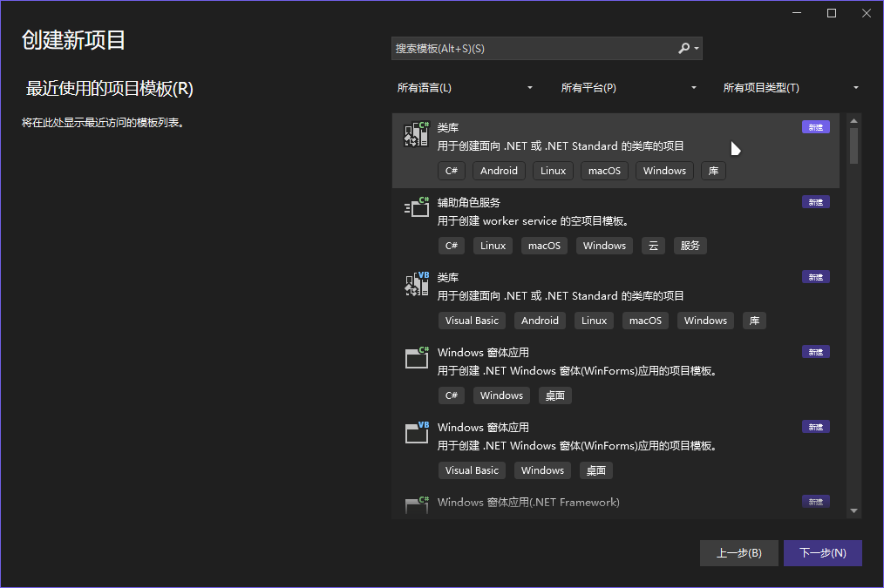Click the VB Windows 窗体应用 template icon
This screenshot has height=588, width=884.
point(416,432)
